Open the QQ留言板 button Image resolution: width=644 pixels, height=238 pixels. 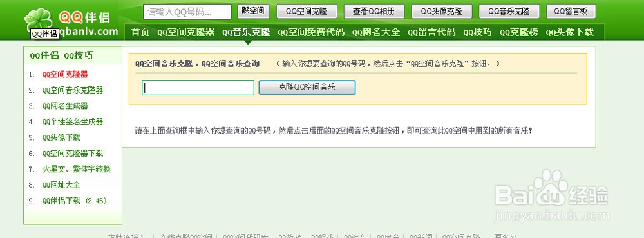(x=571, y=12)
